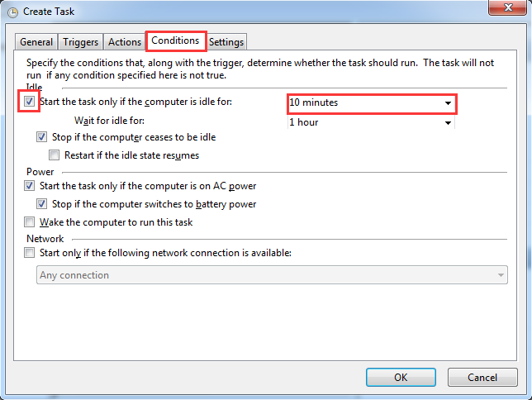Uncheck start task only if computer idle

(x=29, y=101)
